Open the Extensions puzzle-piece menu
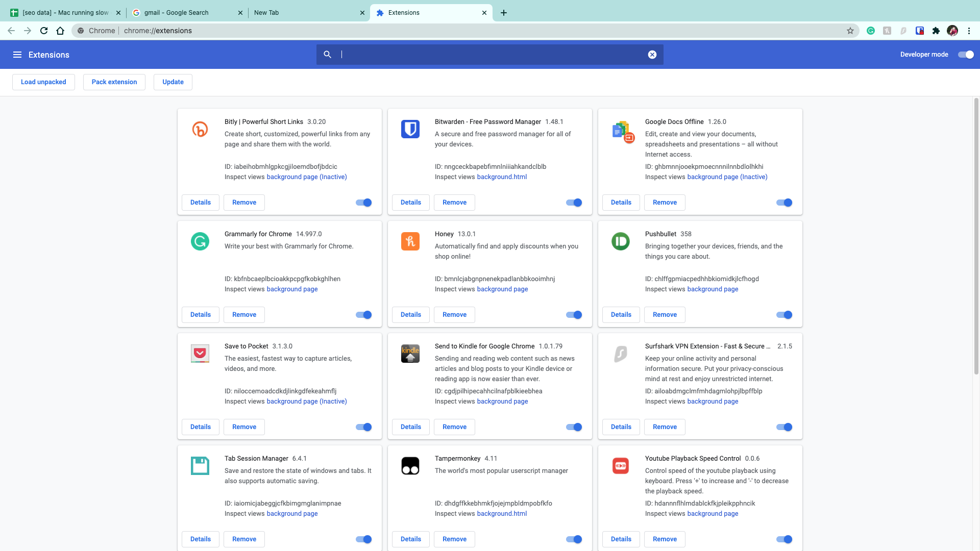 (936, 31)
